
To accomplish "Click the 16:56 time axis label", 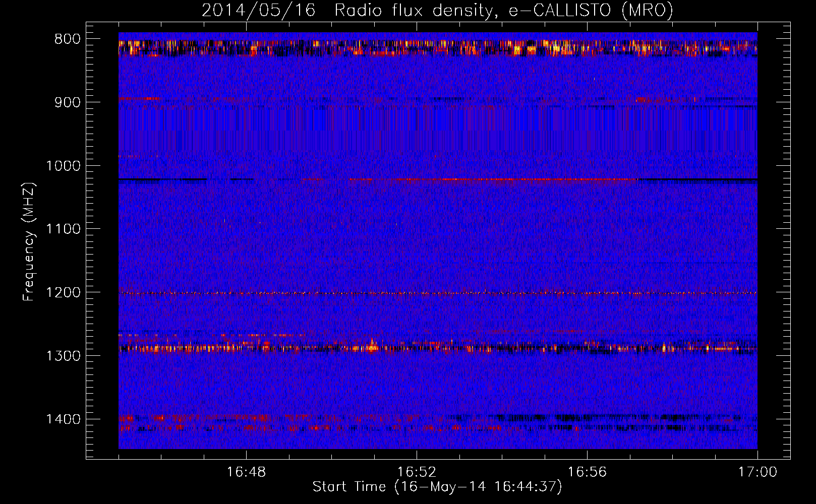I will [587, 472].
